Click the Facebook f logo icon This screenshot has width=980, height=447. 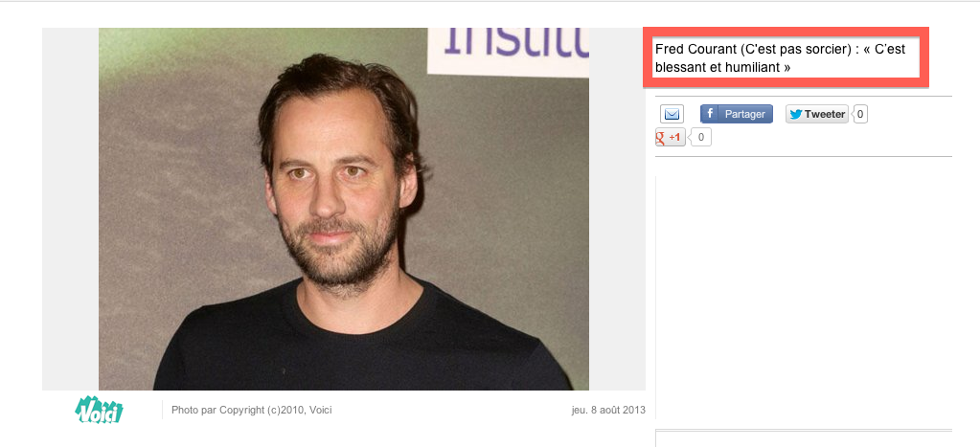pos(710,114)
